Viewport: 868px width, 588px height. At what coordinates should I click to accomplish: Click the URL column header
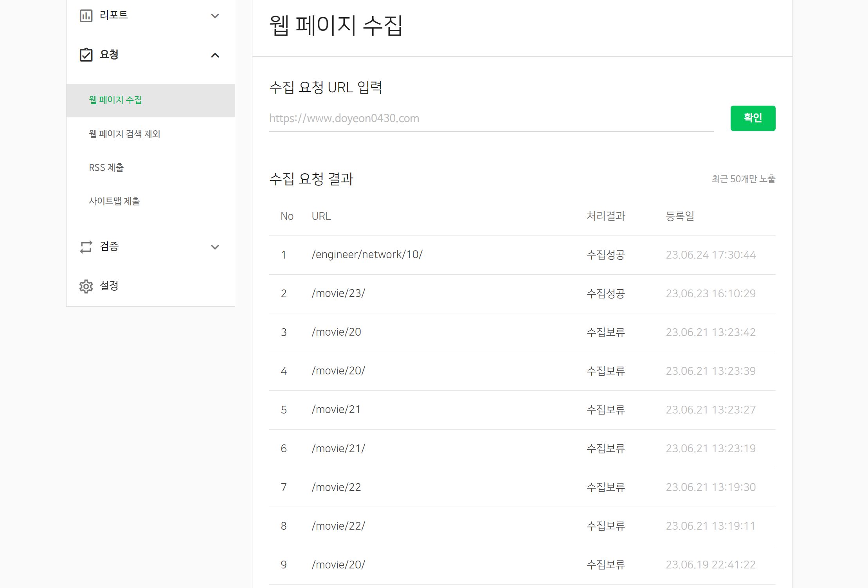321,216
